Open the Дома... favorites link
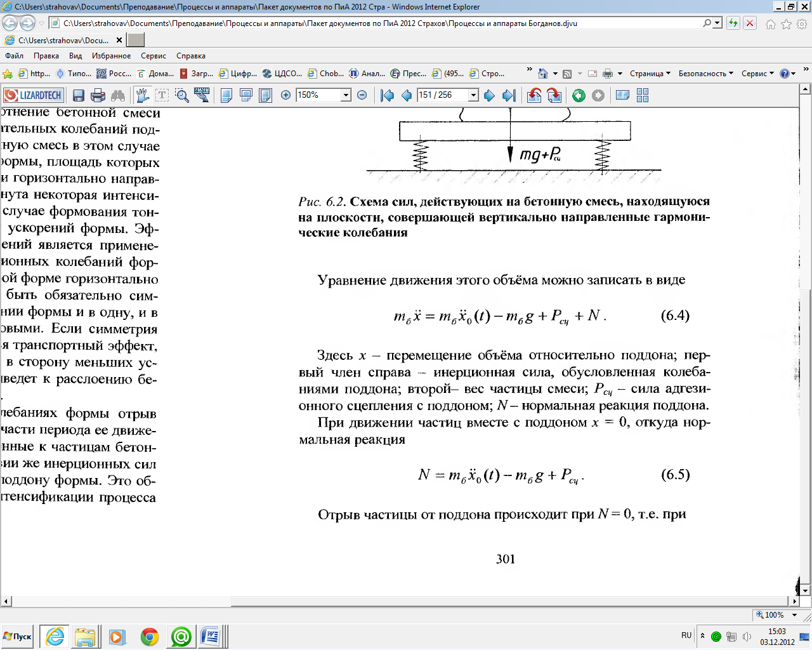The image size is (812, 650). point(155,74)
